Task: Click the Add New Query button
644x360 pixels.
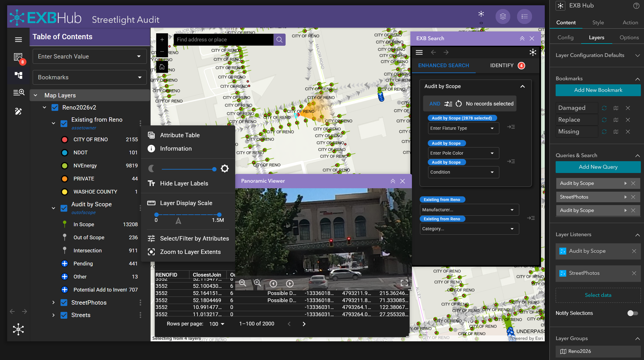Action: [598, 167]
